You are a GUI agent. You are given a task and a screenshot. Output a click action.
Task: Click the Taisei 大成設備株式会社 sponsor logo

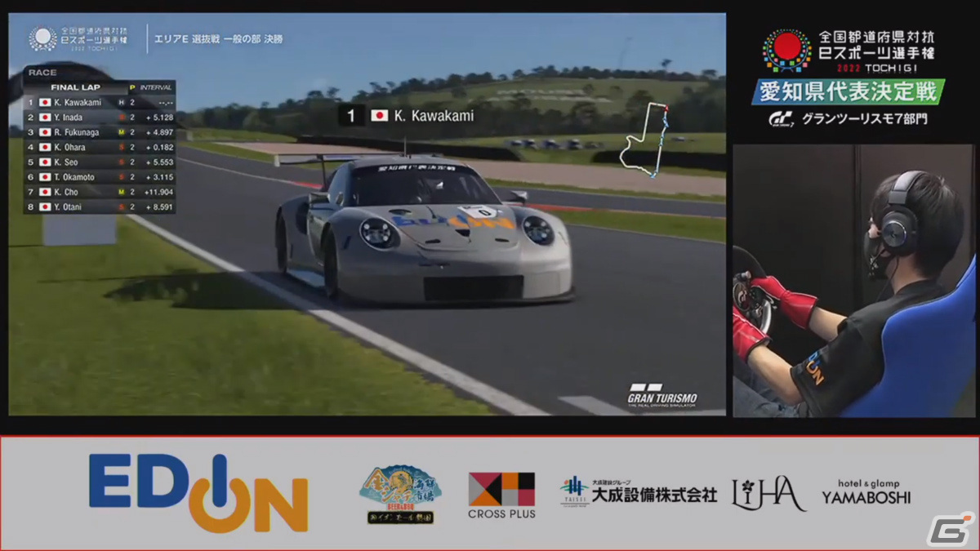(639, 491)
